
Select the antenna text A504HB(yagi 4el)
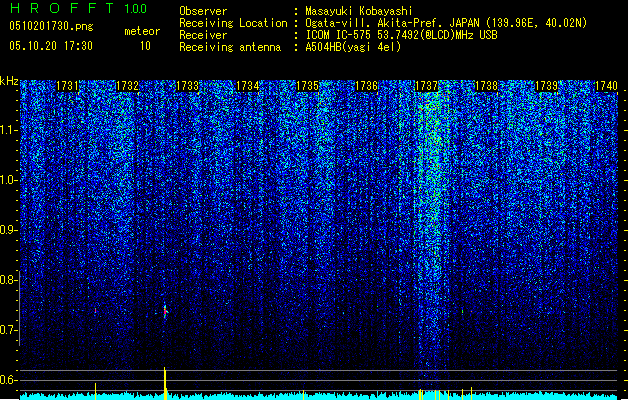click(x=353, y=47)
